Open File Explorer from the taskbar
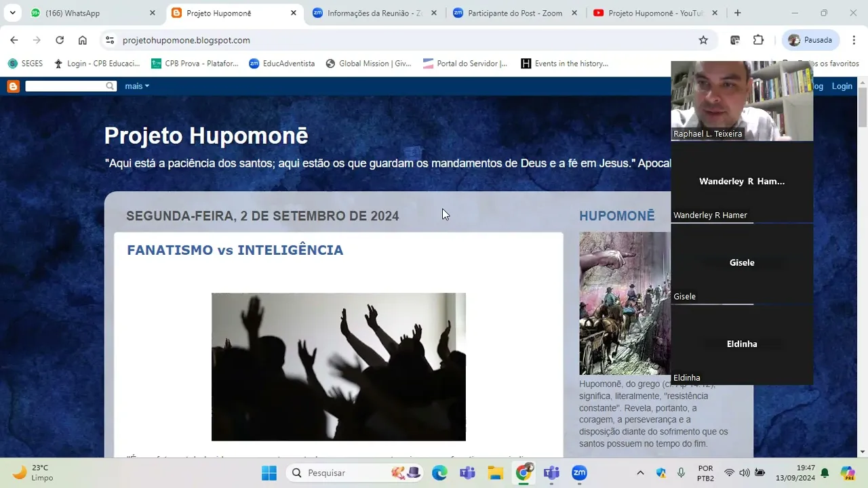The width and height of the screenshot is (868, 488). (495, 473)
